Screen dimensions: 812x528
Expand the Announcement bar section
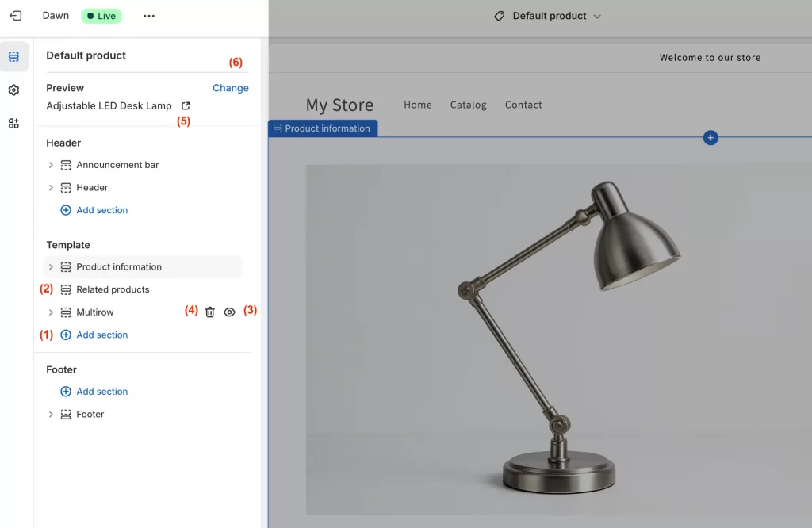(51, 165)
